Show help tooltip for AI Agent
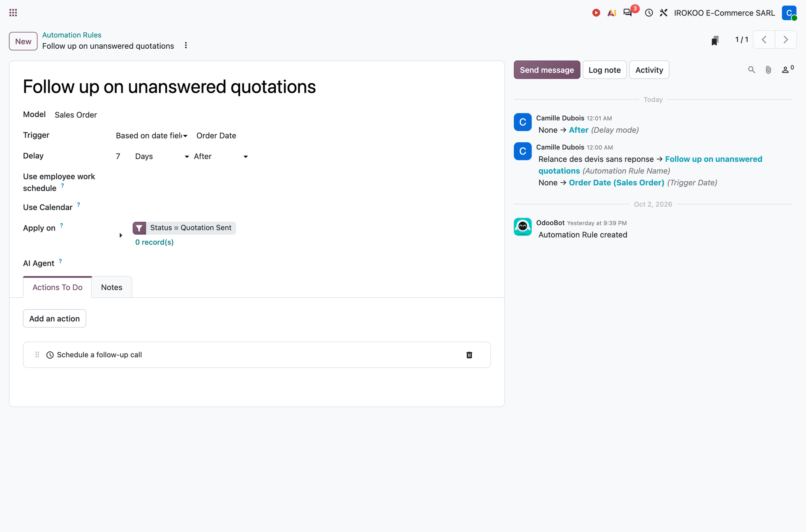 coord(60,261)
